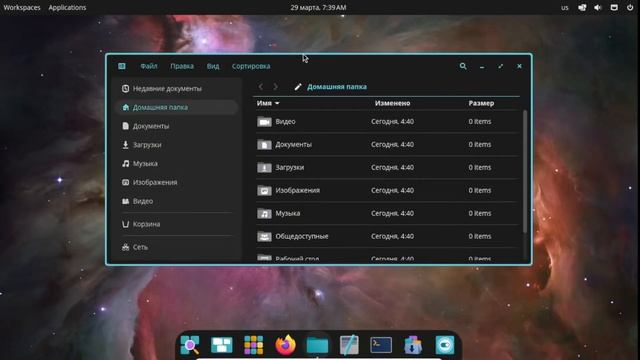The image size is (640, 360).
Task: Click the Документы folder name in list
Action: coord(293,144)
